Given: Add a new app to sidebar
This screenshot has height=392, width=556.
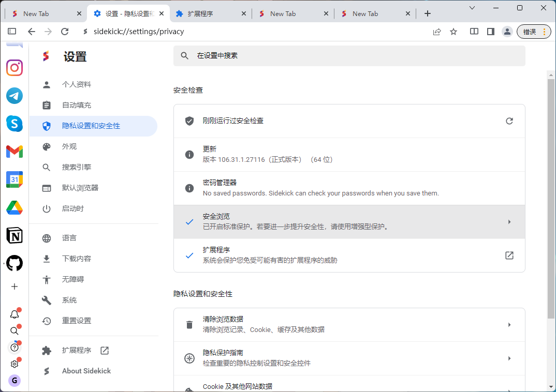Looking at the screenshot, I should tap(14, 287).
